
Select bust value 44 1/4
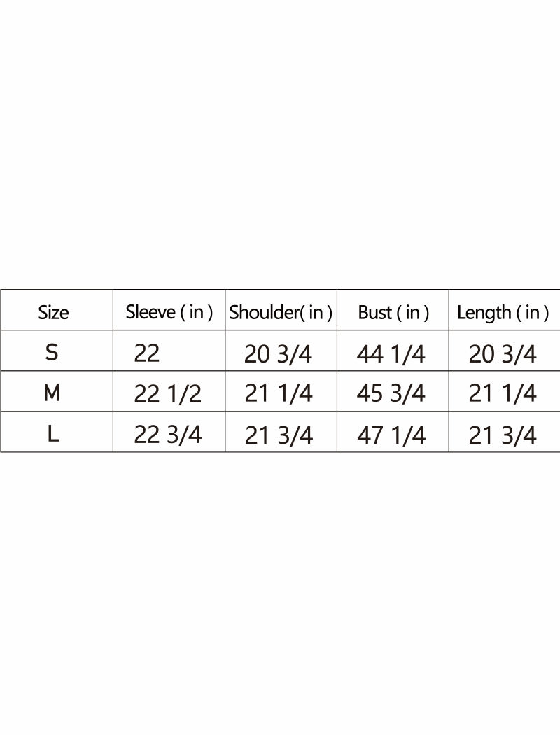click(391, 354)
